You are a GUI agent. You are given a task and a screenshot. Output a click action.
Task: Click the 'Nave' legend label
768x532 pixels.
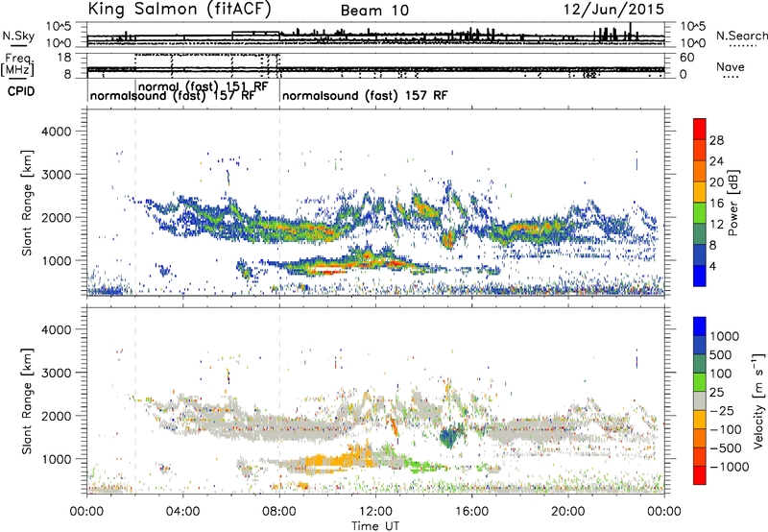[x=730, y=67]
